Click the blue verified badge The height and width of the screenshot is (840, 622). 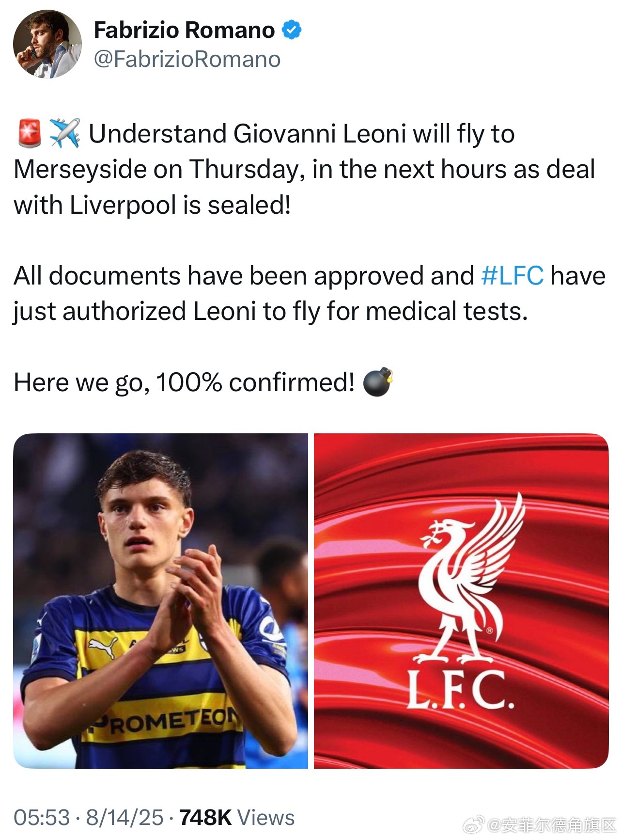coord(292,30)
